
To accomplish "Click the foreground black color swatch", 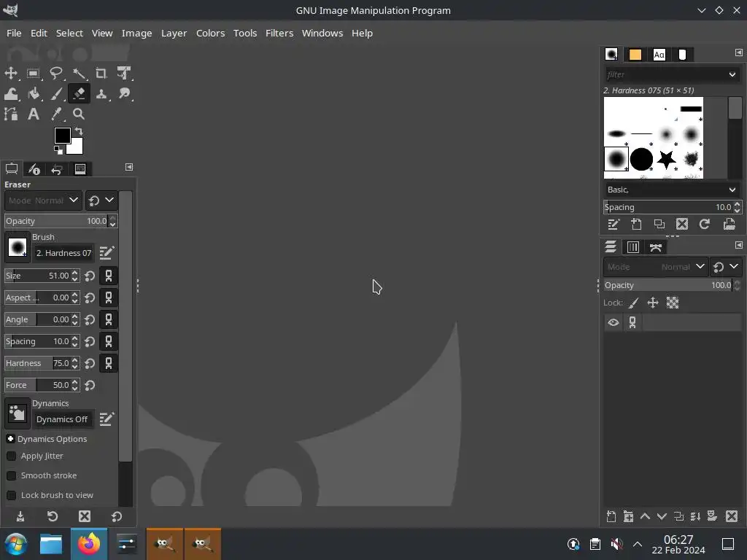I will click(x=62, y=135).
